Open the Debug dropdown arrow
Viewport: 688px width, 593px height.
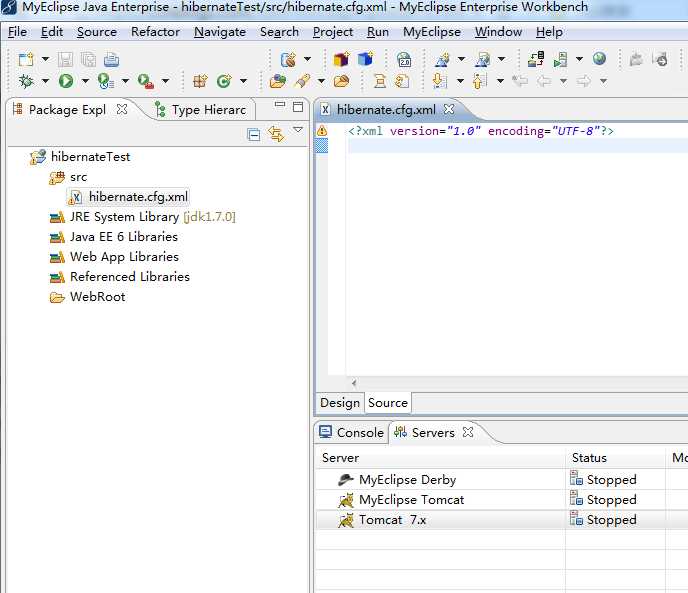click(x=45, y=81)
